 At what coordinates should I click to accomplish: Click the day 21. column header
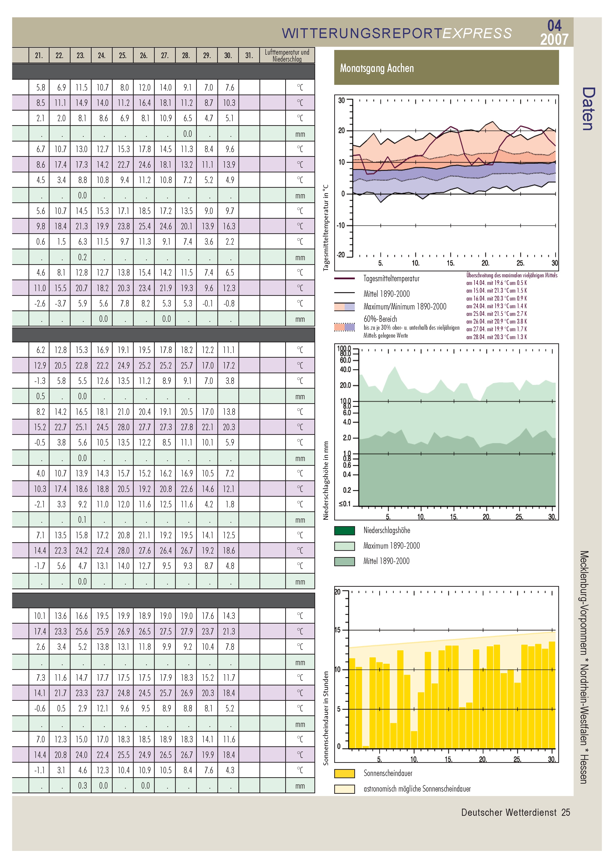point(39,55)
